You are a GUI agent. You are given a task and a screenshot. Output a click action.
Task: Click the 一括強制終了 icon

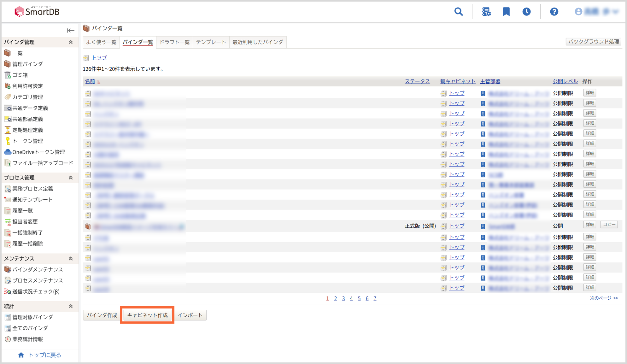click(x=8, y=233)
